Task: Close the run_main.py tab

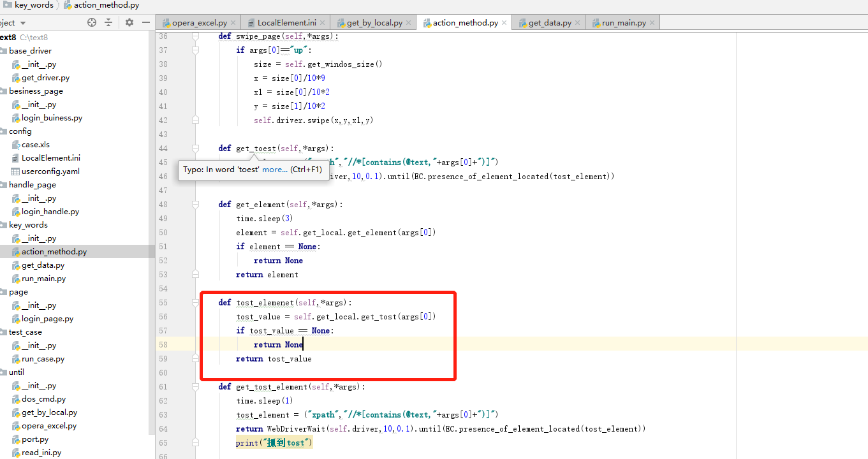Action: pos(652,23)
